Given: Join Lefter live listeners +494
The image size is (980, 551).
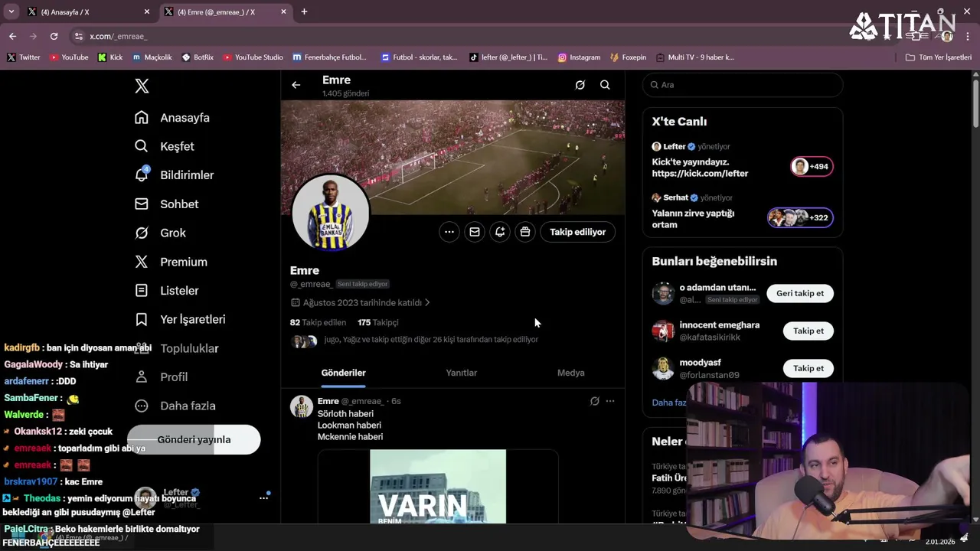Looking at the screenshot, I should (x=812, y=167).
